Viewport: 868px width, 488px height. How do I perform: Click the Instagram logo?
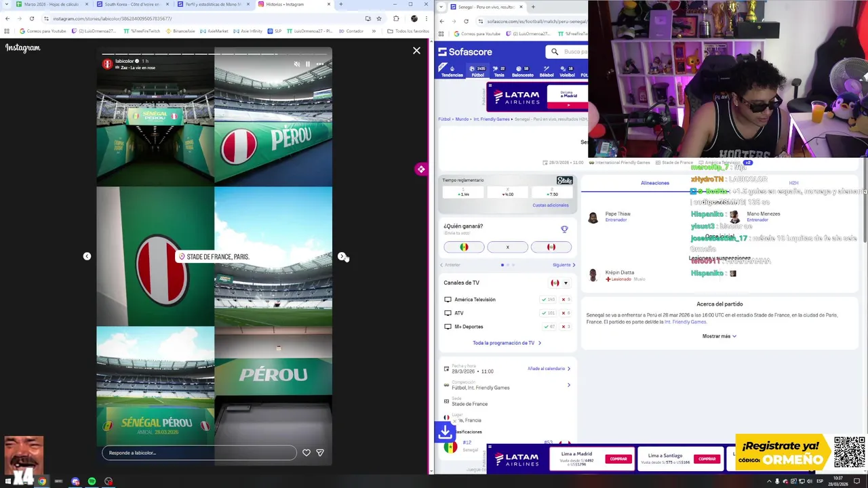pyautogui.click(x=22, y=48)
